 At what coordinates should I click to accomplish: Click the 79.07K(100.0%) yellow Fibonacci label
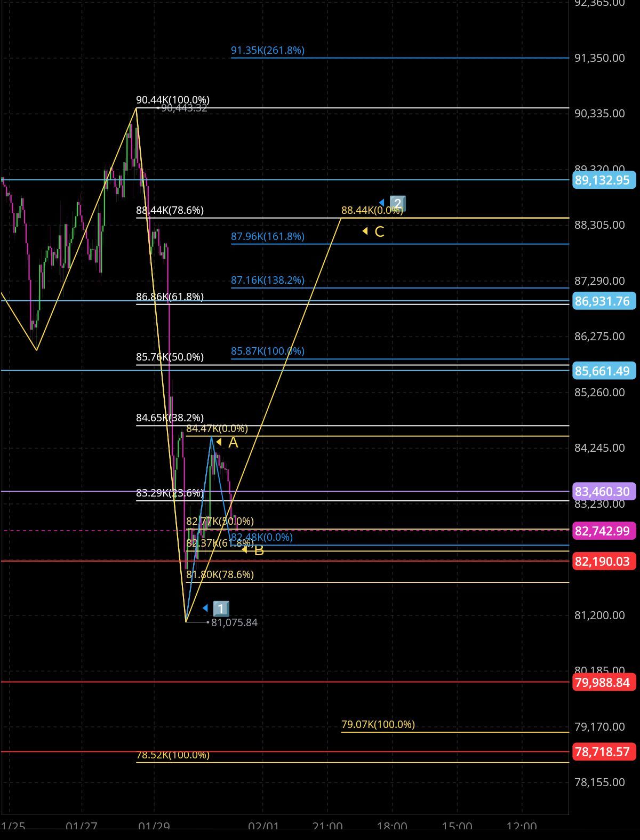[378, 724]
